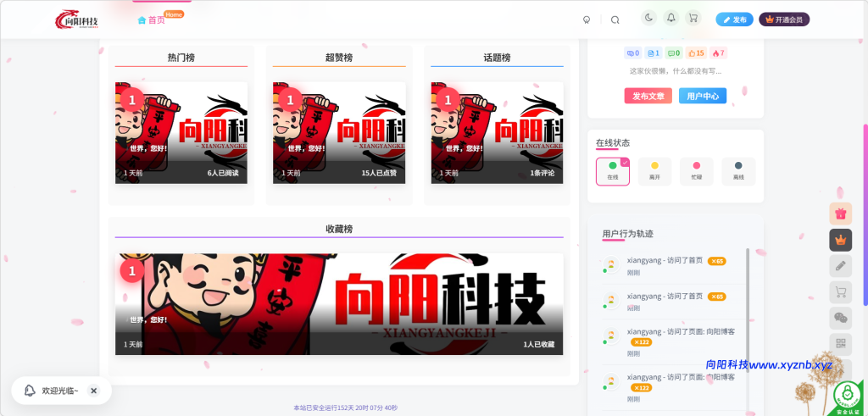This screenshot has width=868, height=416.
Task: Click the 1条评论 comment count text
Action: pyautogui.click(x=542, y=173)
